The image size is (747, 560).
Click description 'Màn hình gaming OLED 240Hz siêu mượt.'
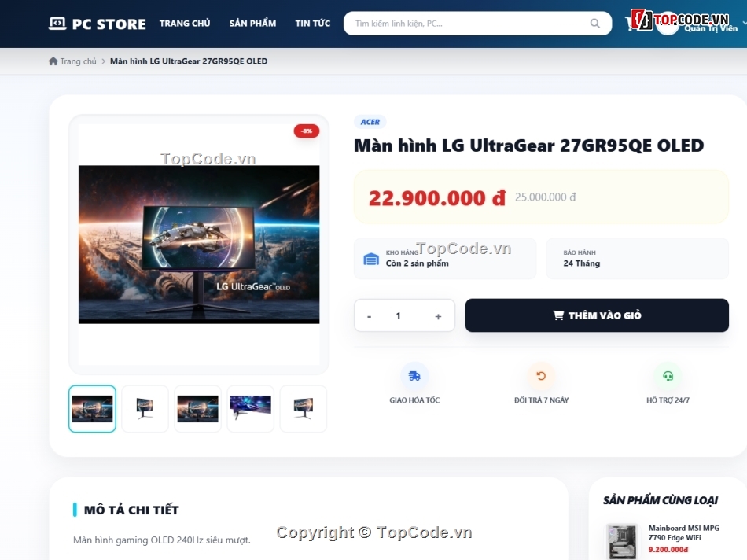[162, 540]
